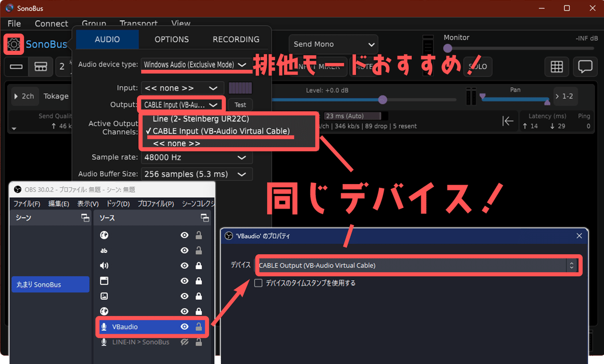Open the chat speech bubble icon
The image size is (604, 364).
point(585,66)
